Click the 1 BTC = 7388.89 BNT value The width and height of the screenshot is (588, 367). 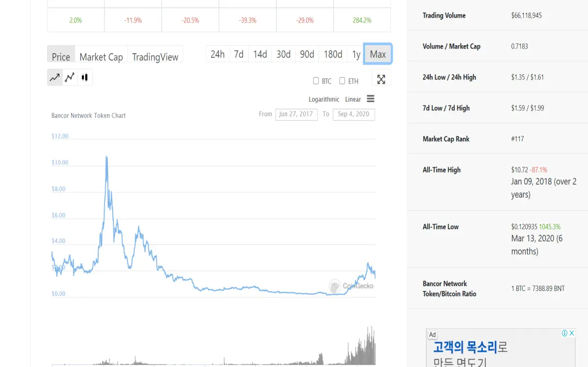click(538, 288)
